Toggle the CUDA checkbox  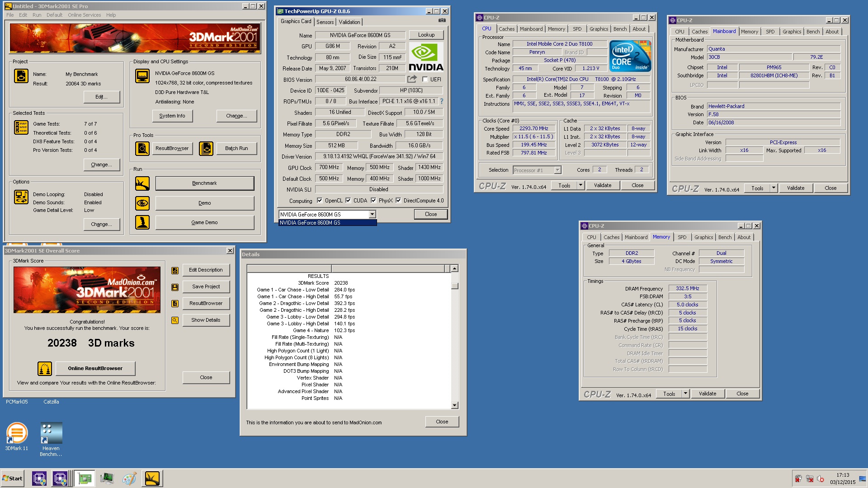tap(348, 201)
